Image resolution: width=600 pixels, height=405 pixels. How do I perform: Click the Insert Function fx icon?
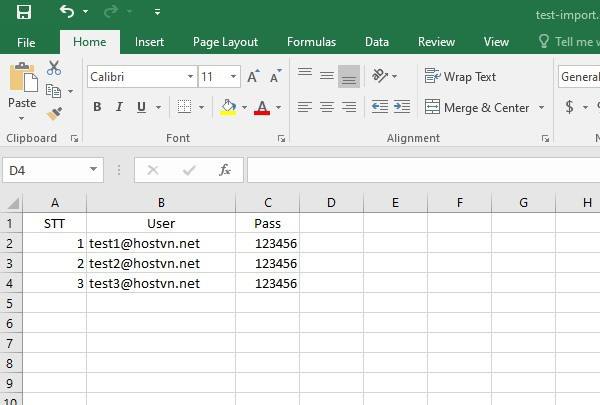pos(225,170)
